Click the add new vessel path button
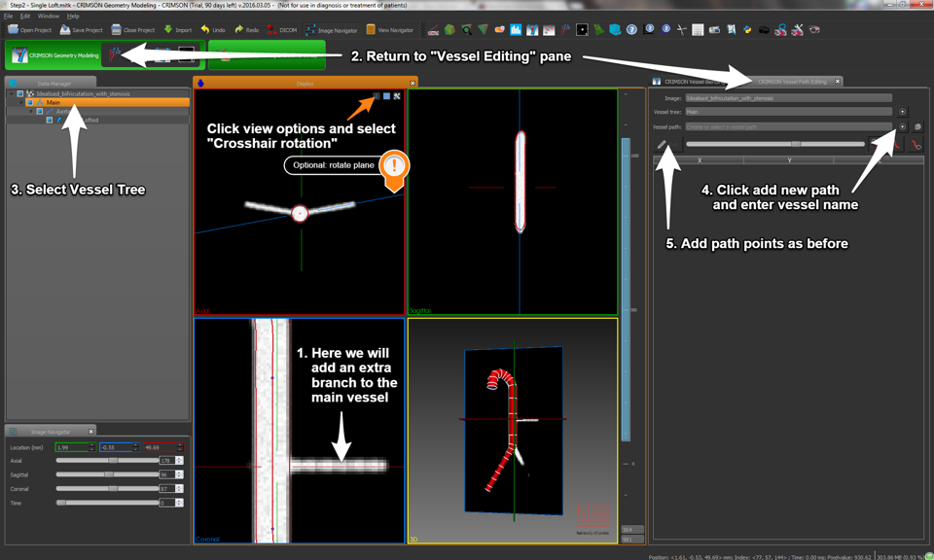The height and width of the screenshot is (560, 934). coord(903,126)
